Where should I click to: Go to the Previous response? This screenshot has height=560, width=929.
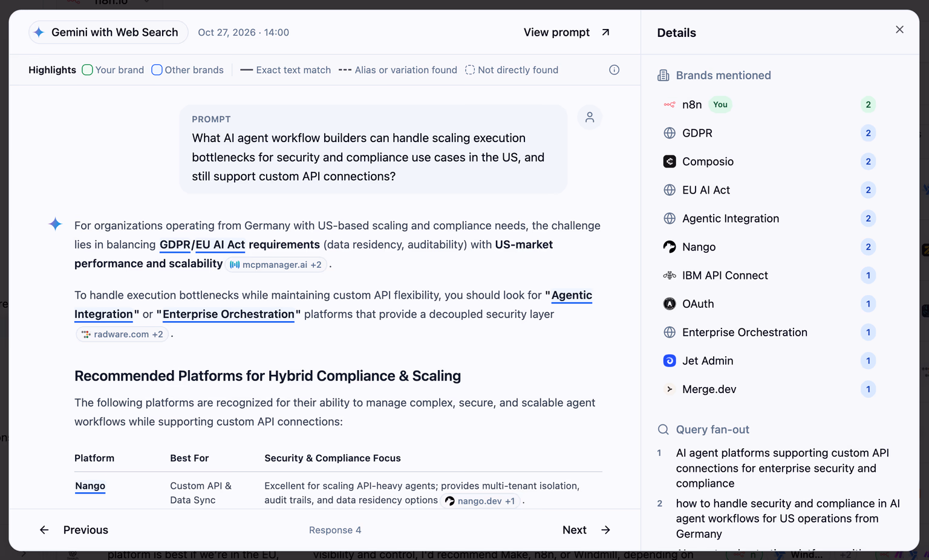74,530
